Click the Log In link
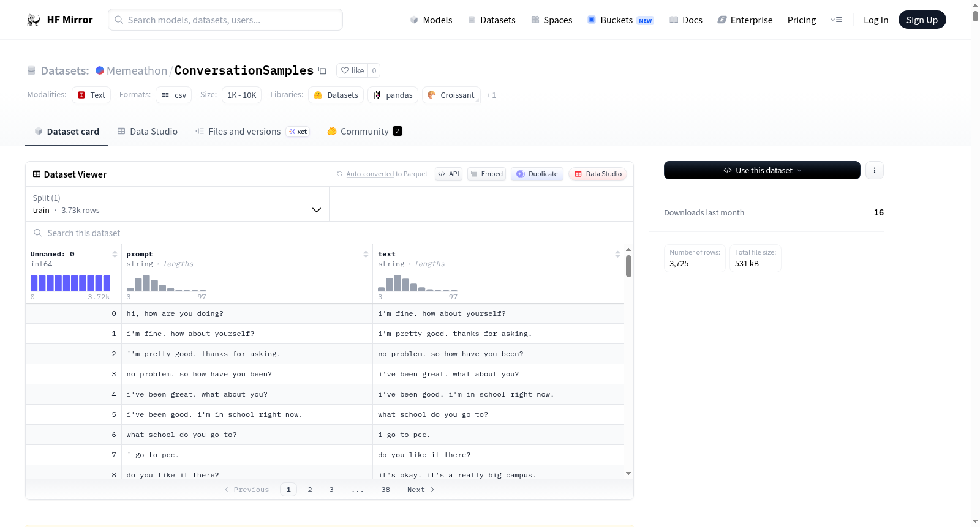Viewport: 980px width, 527px height. [x=876, y=20]
